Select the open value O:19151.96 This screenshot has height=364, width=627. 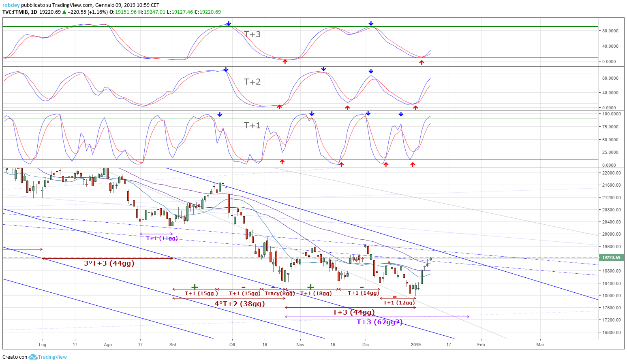[x=123, y=12]
